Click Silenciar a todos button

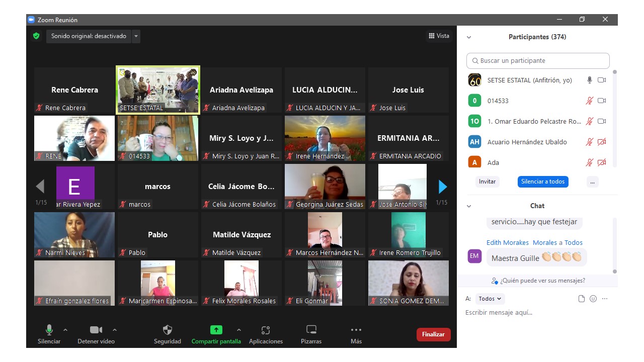[x=543, y=182]
